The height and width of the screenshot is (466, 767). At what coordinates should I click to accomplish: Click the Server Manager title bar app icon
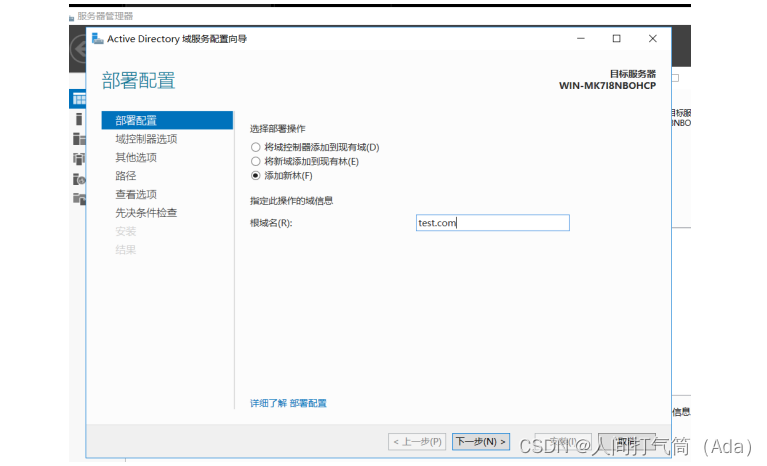(72, 18)
